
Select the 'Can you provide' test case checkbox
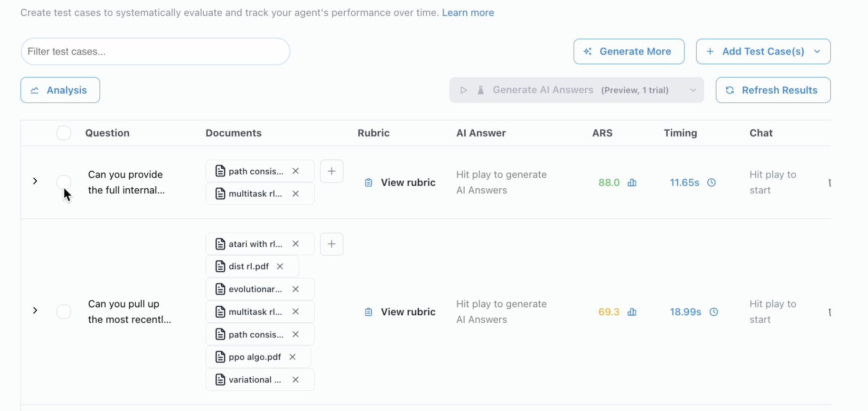[x=64, y=182]
